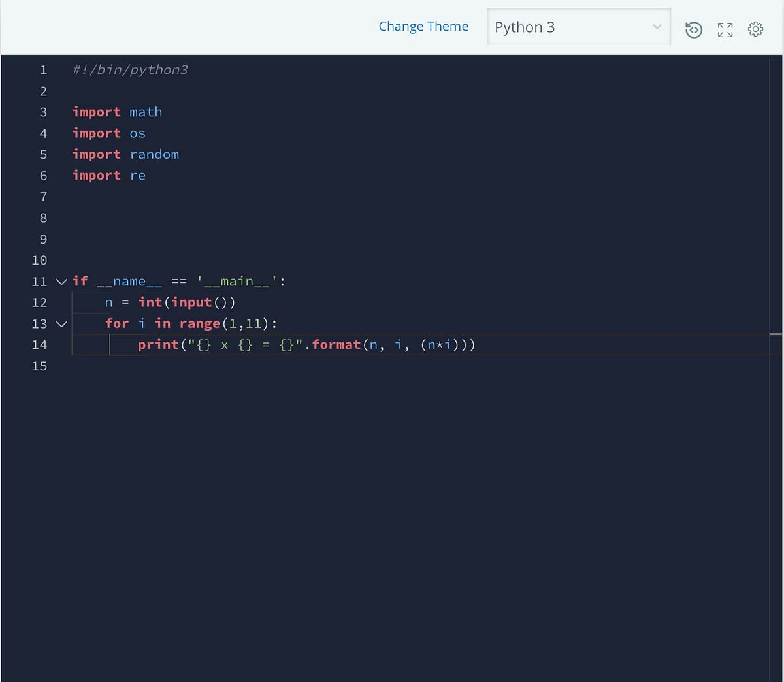Viewport: 784px width, 682px height.
Task: Click the shebang comment on line 1
Action: pos(130,70)
